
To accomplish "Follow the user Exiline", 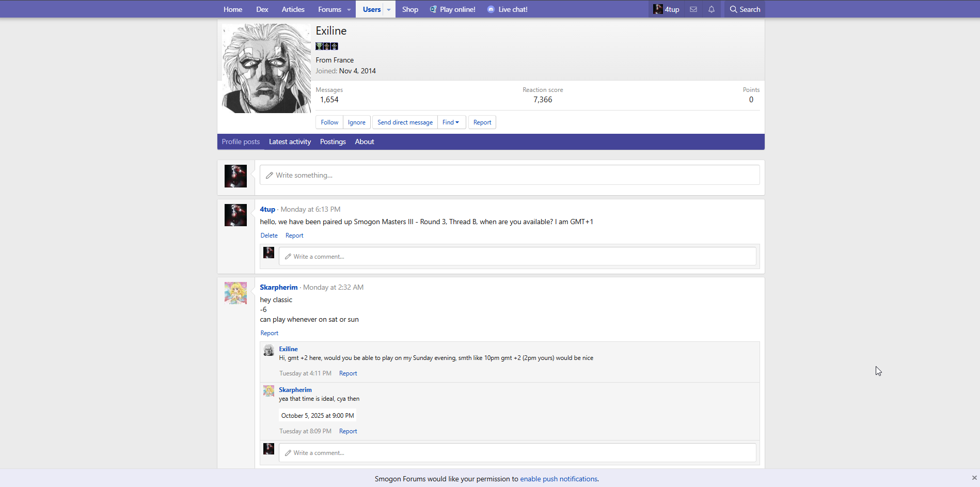I will click(329, 122).
